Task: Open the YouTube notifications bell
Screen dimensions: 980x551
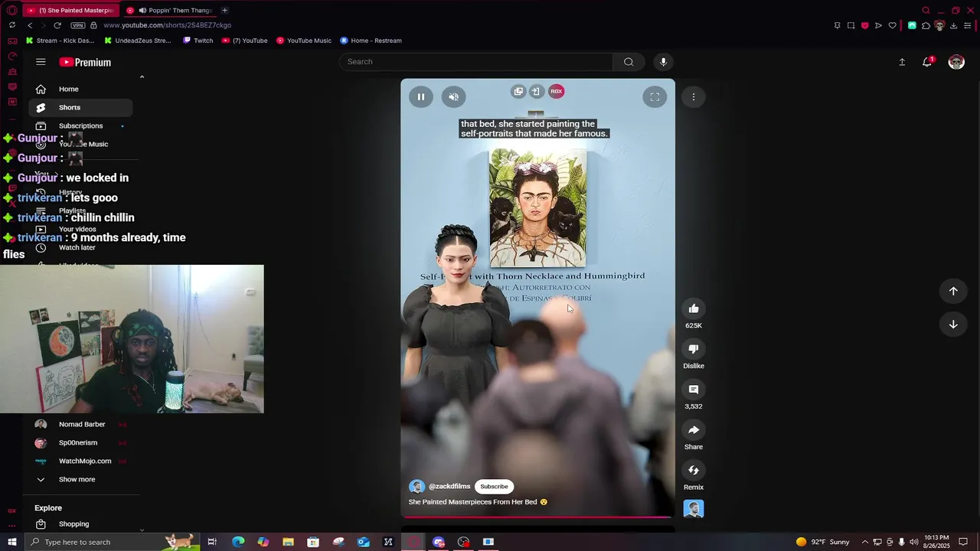Action: coord(927,62)
